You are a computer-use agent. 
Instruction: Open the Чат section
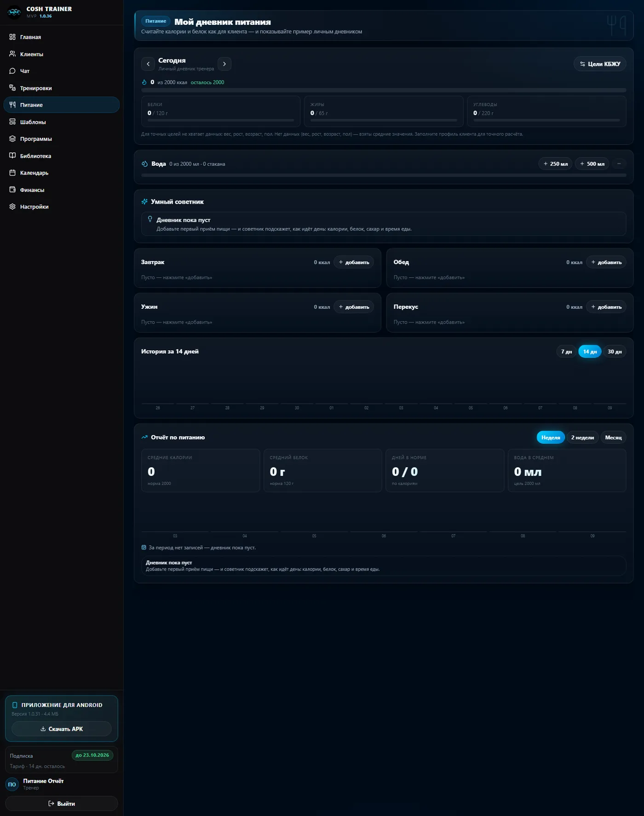[62, 71]
